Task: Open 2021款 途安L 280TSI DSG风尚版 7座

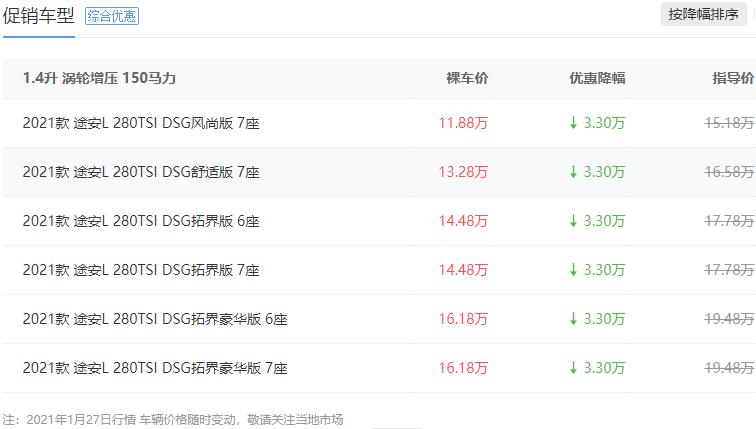Action: click(141, 123)
